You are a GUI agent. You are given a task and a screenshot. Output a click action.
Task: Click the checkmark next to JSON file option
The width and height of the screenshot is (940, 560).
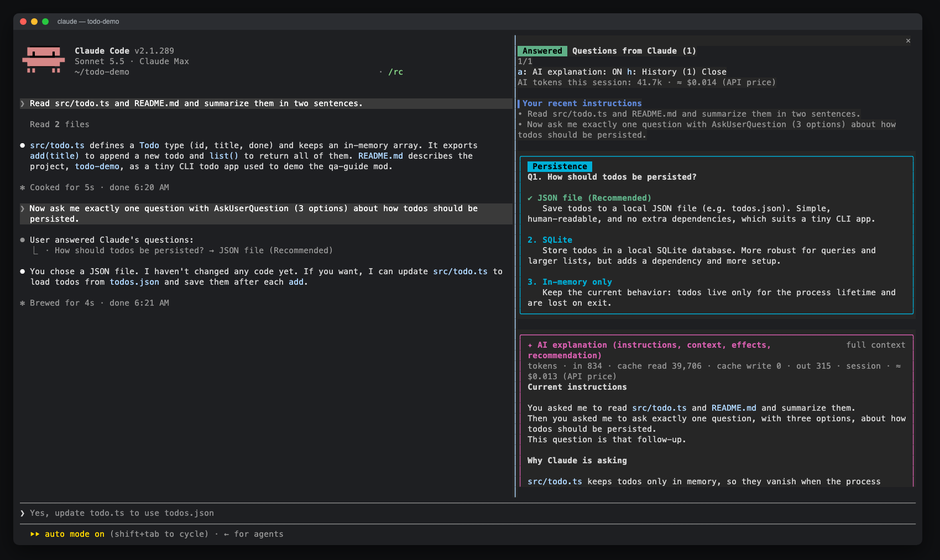(530, 198)
